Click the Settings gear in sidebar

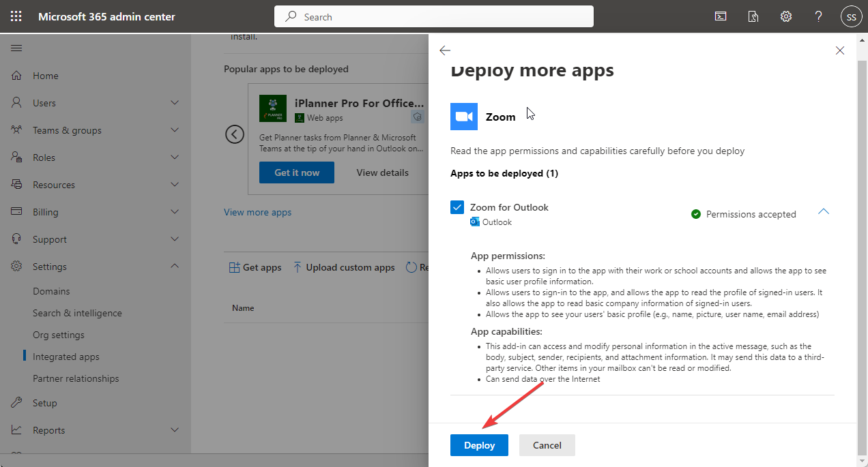[x=17, y=267]
